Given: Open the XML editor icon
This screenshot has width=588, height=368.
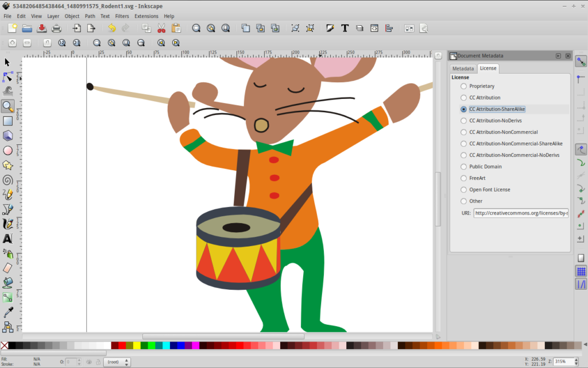Looking at the screenshot, I should 374,28.
